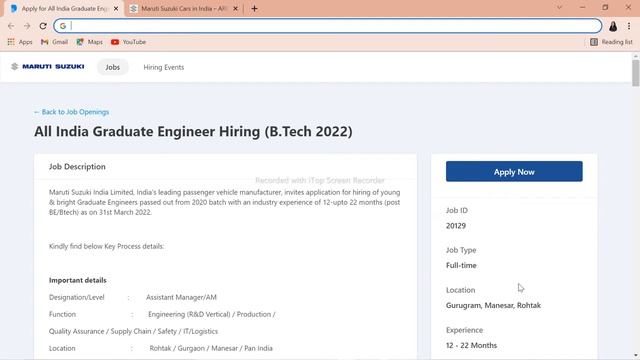Image resolution: width=640 pixels, height=360 pixels.
Task: Click the 'Job Description' heading
Action: 77,167
